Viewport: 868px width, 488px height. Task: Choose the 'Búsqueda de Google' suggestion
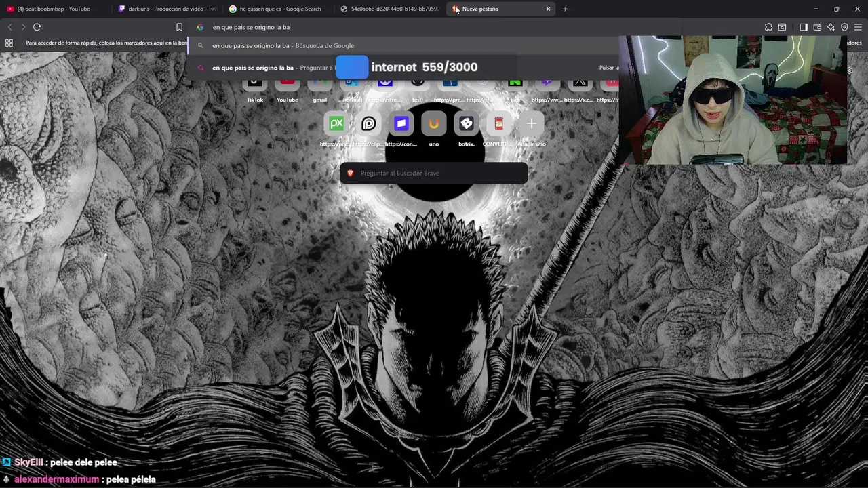tap(403, 45)
